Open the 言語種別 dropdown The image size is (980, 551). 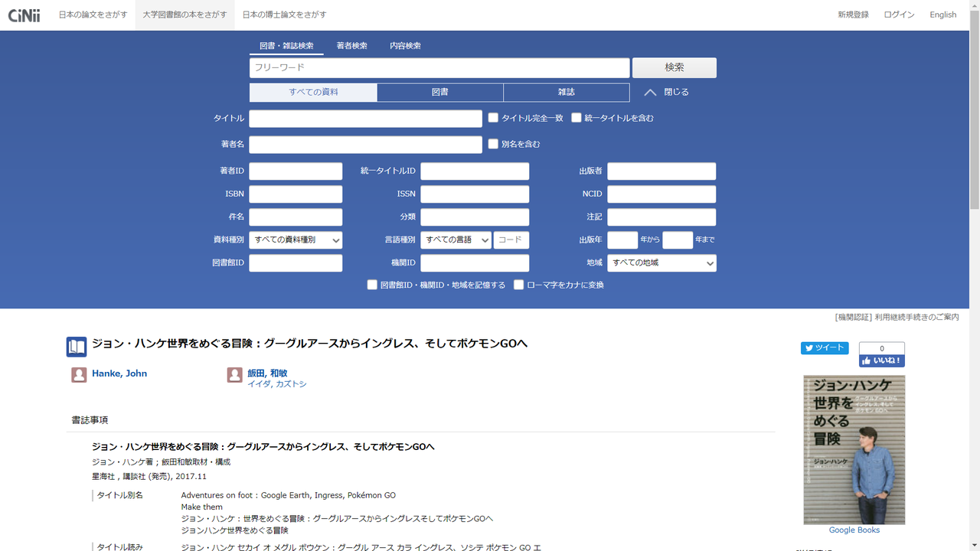(x=456, y=240)
